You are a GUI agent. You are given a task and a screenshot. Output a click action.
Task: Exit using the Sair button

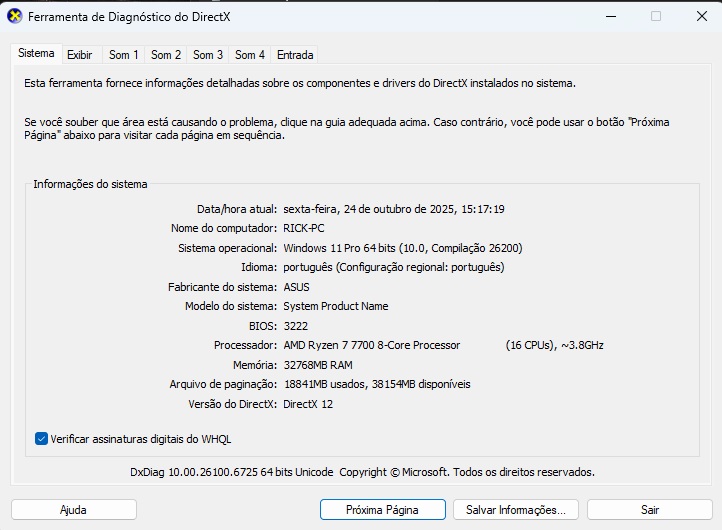click(649, 509)
